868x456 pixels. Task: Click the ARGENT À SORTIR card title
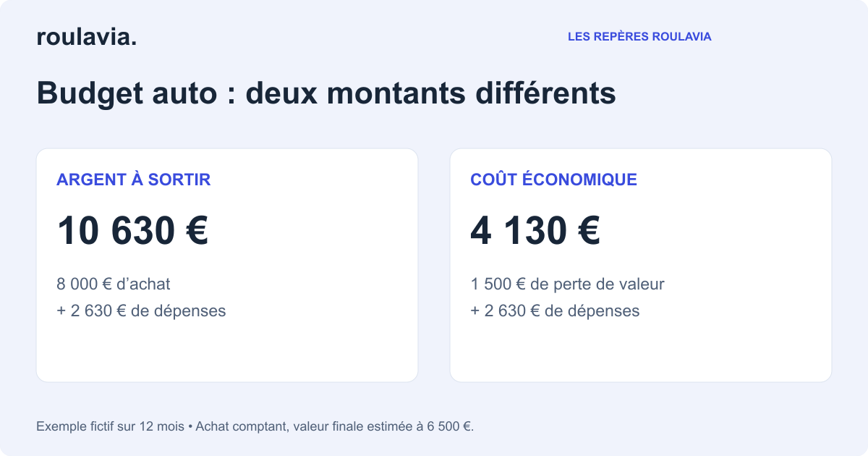[x=134, y=180]
